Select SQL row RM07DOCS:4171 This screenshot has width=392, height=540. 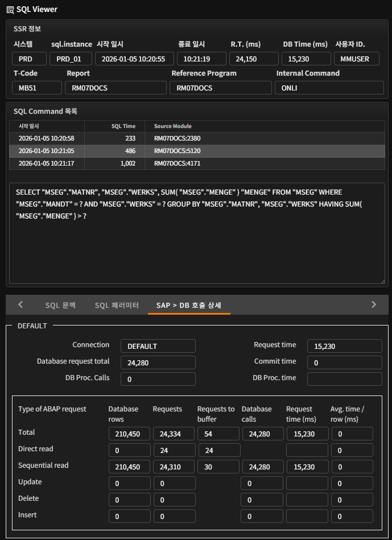click(197, 163)
